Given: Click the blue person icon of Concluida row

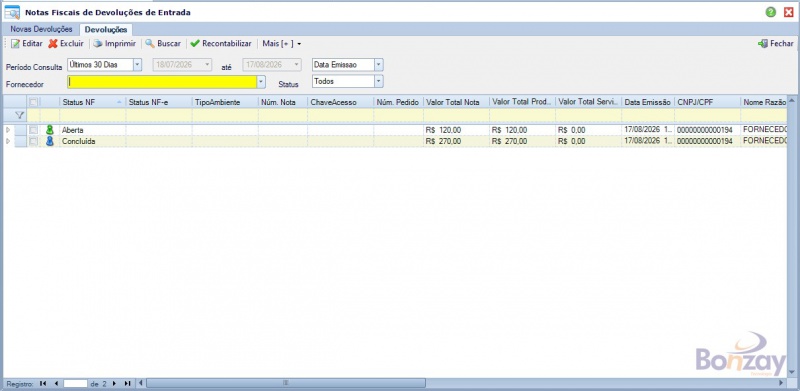Looking at the screenshot, I should point(49,141).
